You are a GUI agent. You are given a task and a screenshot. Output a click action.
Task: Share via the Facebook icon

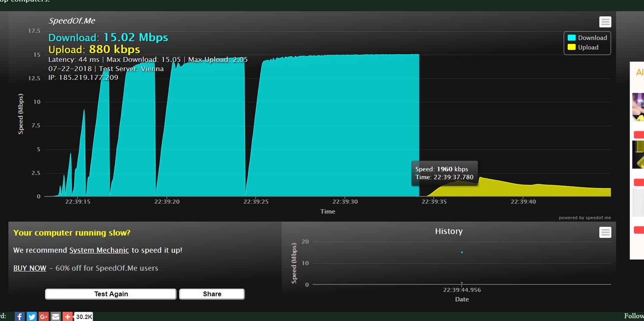point(20,317)
